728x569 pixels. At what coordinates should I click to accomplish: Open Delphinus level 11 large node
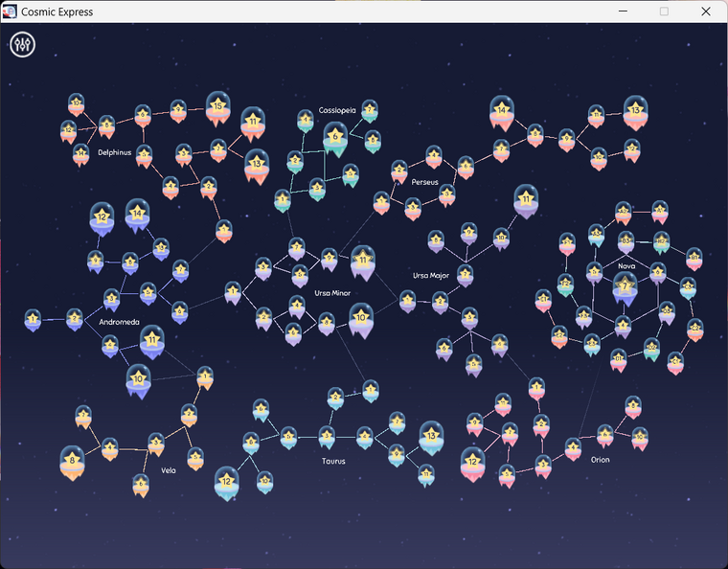tap(253, 124)
